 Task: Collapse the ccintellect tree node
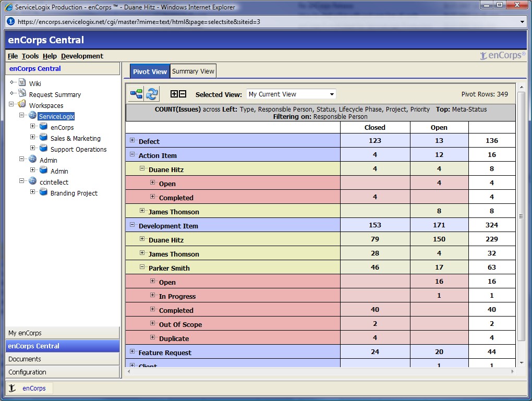(x=22, y=181)
